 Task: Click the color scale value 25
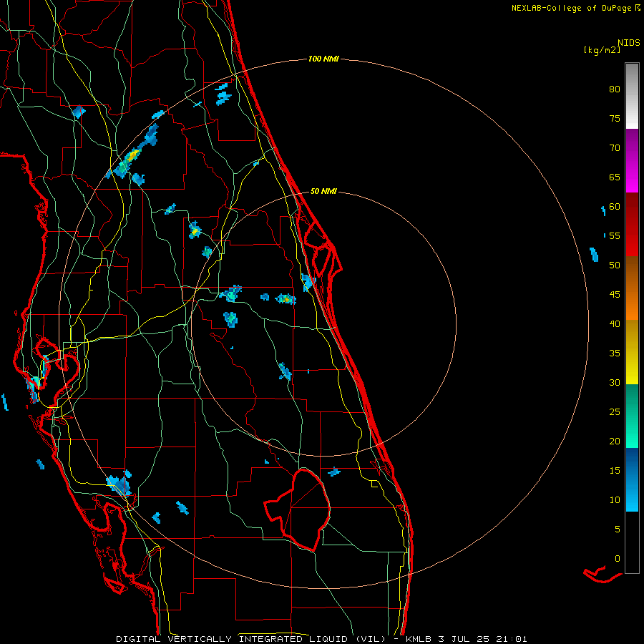[x=615, y=412]
